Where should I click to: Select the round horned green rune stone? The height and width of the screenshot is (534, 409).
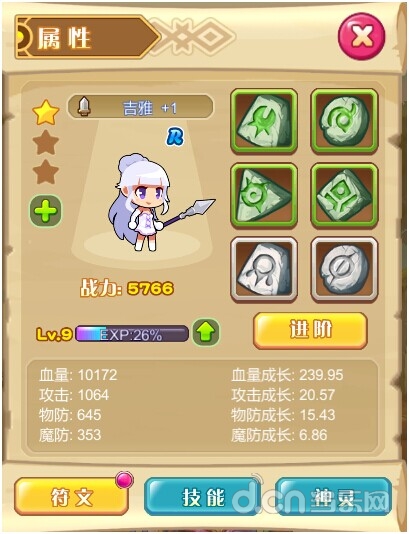pos(344,122)
